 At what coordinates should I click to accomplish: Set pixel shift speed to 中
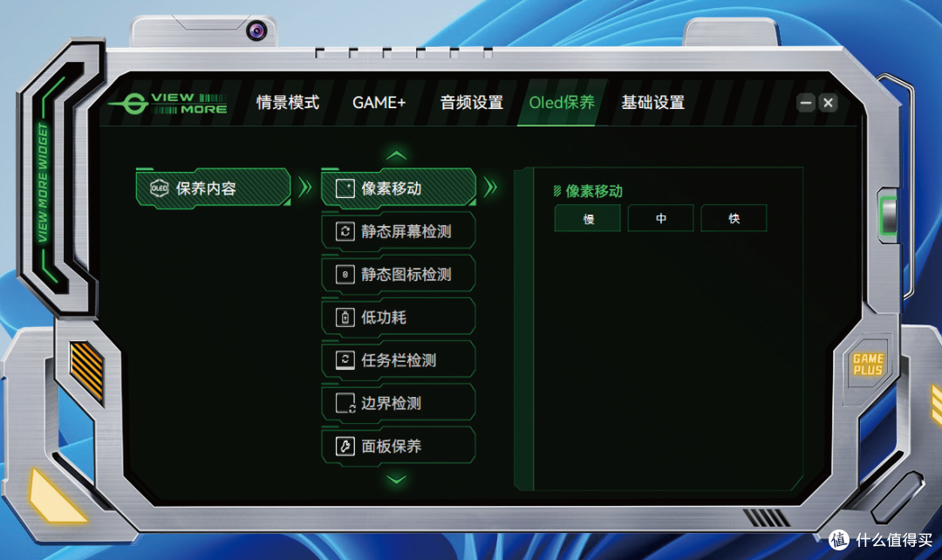(x=661, y=218)
